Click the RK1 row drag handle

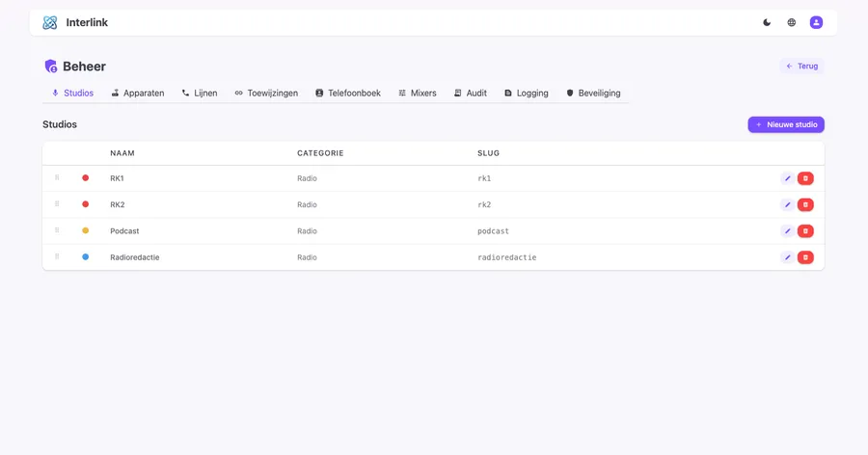[57, 177]
